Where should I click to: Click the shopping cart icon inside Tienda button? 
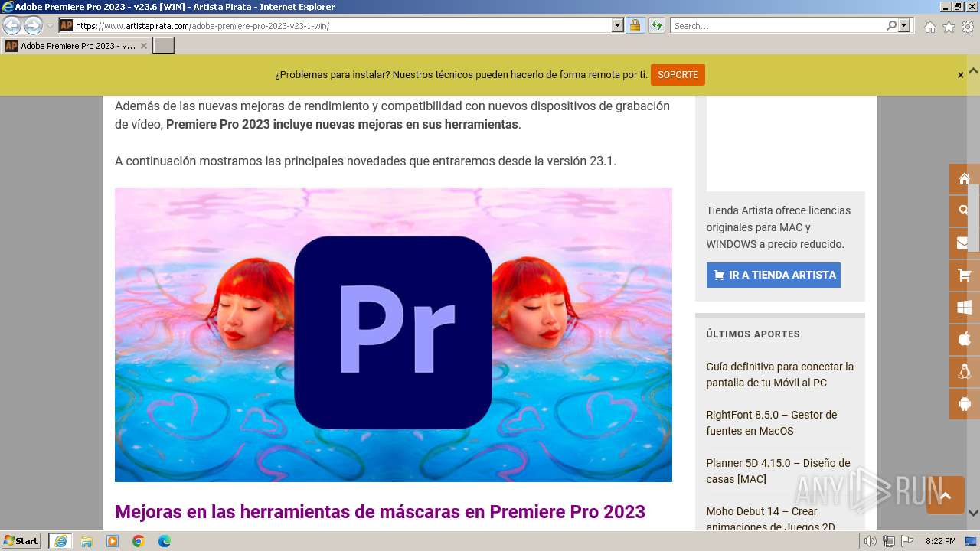point(719,275)
